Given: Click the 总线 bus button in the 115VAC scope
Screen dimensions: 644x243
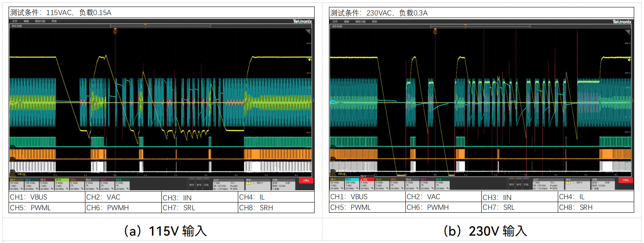Looking at the screenshot, I should pos(206,184).
